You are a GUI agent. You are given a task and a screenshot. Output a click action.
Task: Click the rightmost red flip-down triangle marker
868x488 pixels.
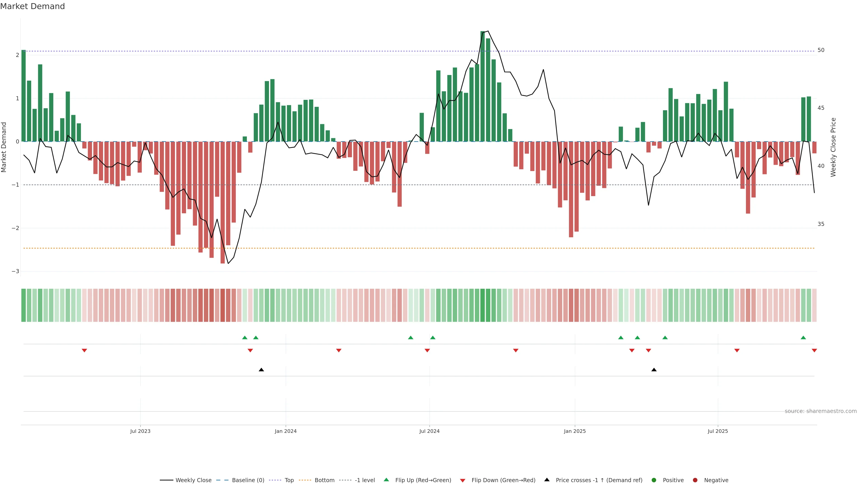[814, 351]
